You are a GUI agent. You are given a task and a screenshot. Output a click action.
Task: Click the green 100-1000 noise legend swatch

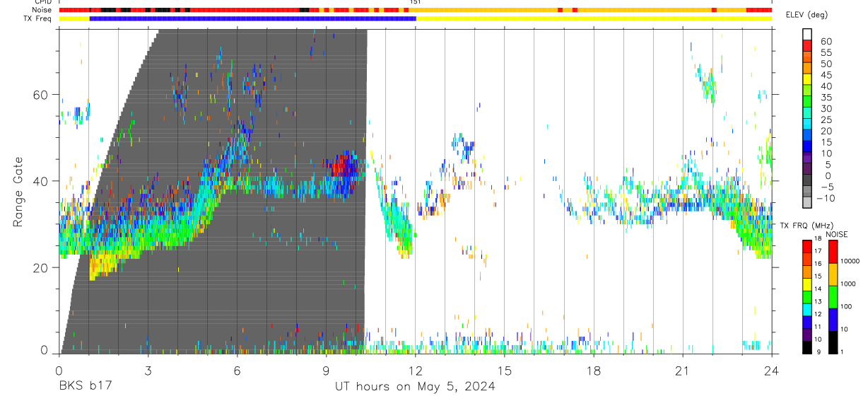833,297
